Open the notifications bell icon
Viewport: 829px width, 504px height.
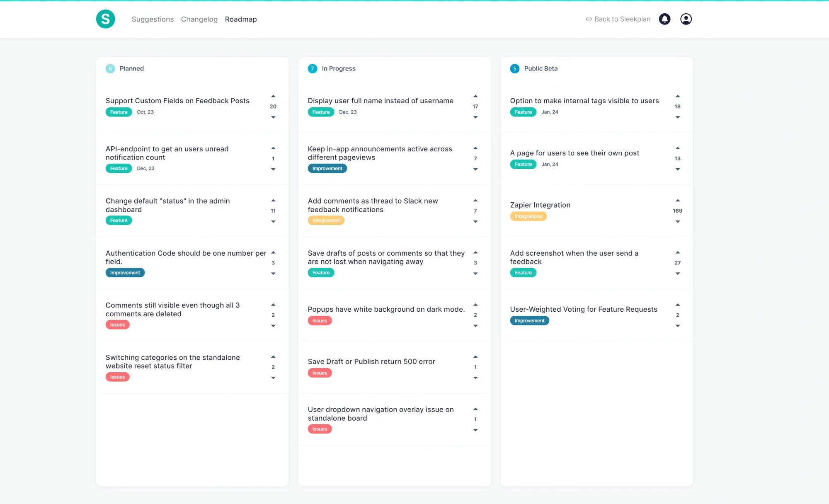[x=664, y=19]
